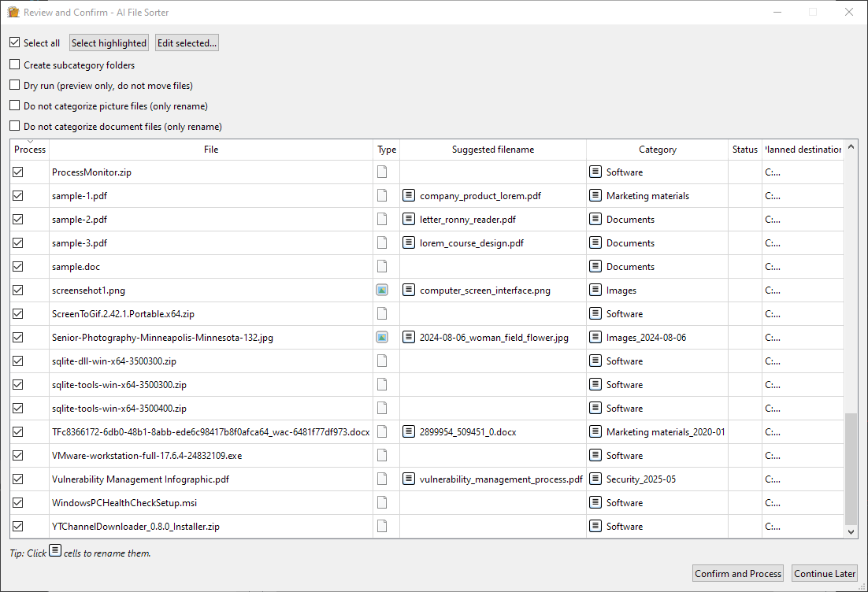Click image type icon for Senior-Photography jpg row
The image size is (868, 592).
coord(382,337)
